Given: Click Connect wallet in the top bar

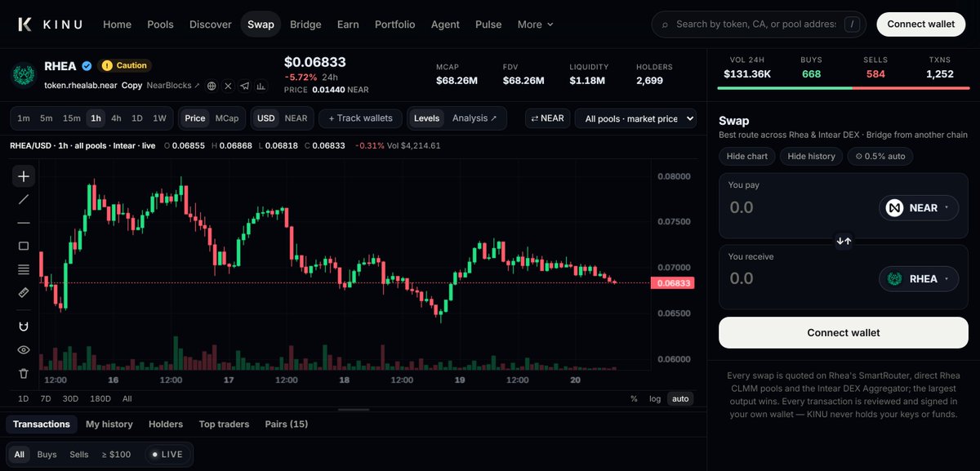Looking at the screenshot, I should (921, 24).
